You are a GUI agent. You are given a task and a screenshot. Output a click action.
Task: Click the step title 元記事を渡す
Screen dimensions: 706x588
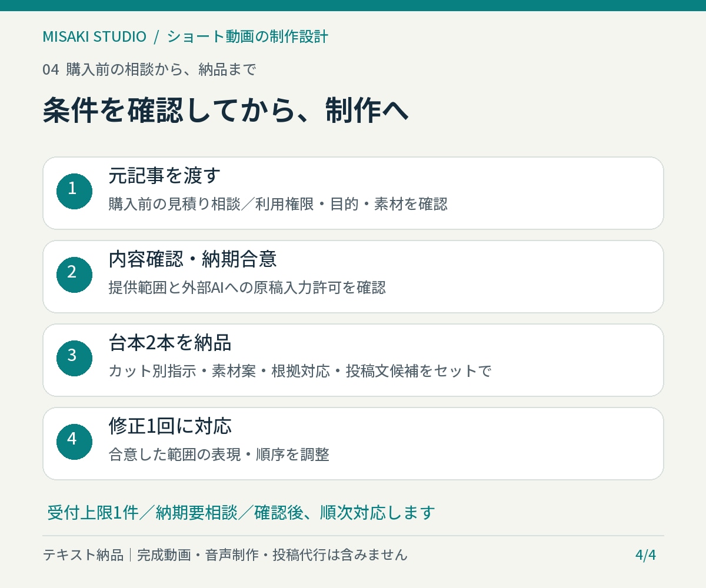click(x=165, y=175)
